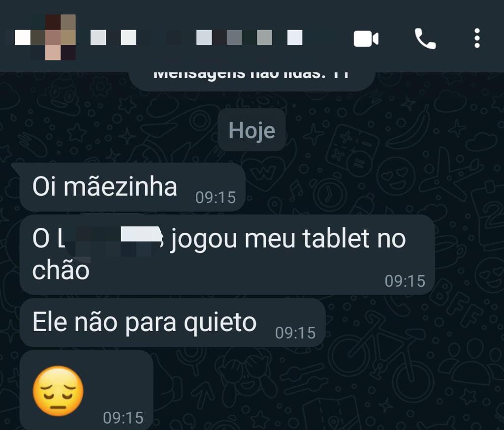Select the "Oi mãezinha" message bubble
The height and width of the screenshot is (430, 504).
(132, 187)
